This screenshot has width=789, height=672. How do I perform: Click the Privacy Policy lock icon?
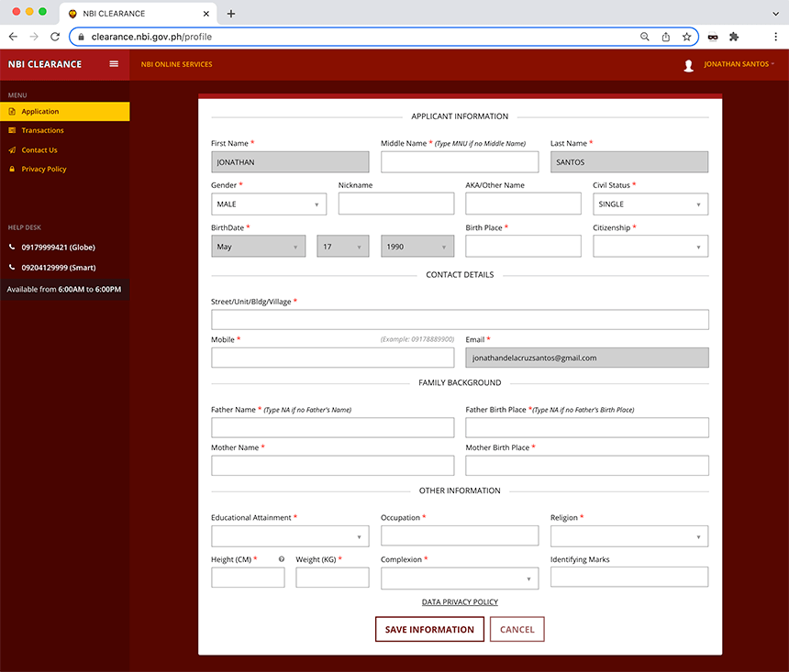coord(12,169)
